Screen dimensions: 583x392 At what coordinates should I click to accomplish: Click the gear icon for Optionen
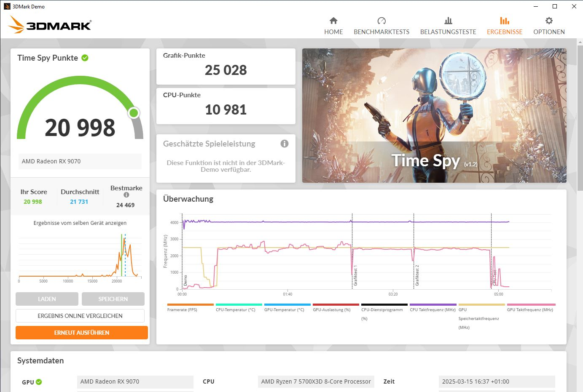click(549, 21)
